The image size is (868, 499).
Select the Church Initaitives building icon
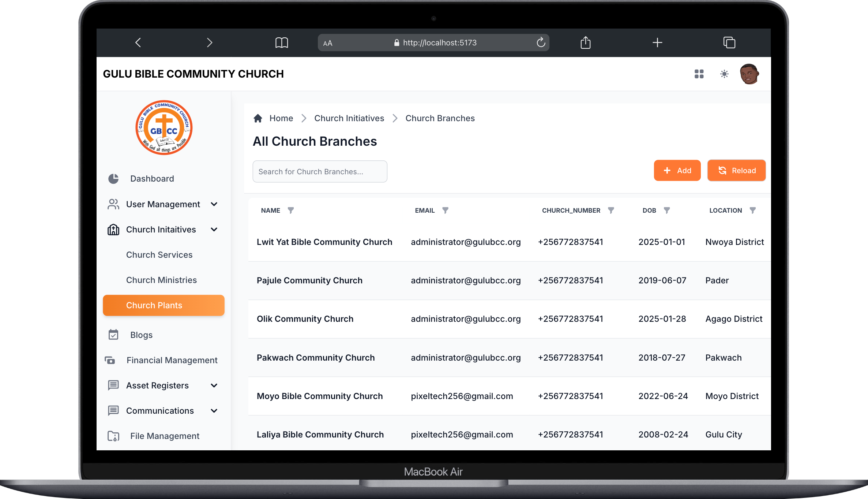coord(113,230)
